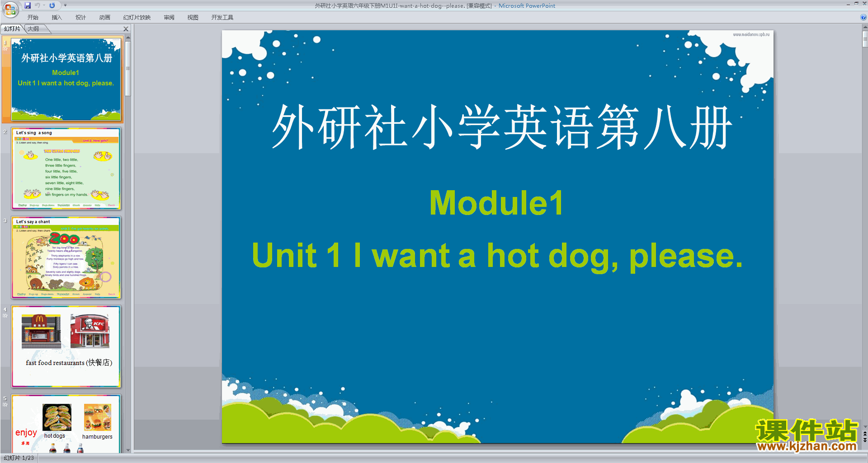
Task: Open the undo history dropdown arrow
Action: 44,5
